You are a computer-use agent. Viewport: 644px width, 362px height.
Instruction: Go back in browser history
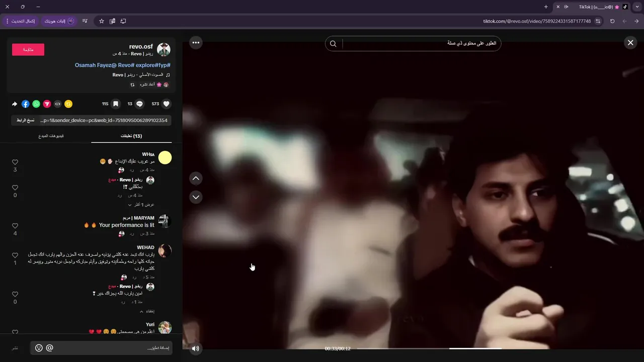[x=636, y=21]
